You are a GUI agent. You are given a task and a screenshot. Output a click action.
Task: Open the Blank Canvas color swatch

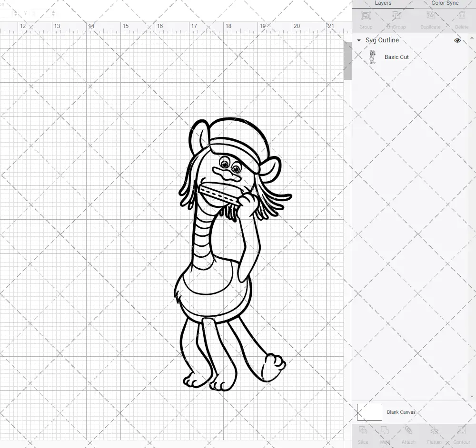point(369,412)
